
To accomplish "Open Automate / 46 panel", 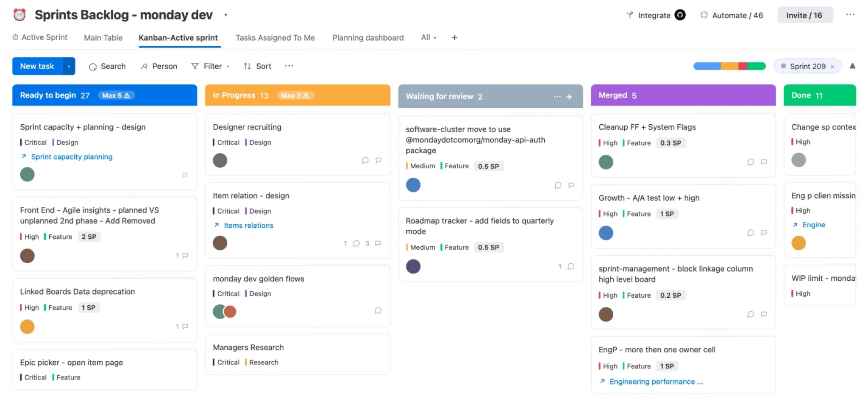I will 731,15.
